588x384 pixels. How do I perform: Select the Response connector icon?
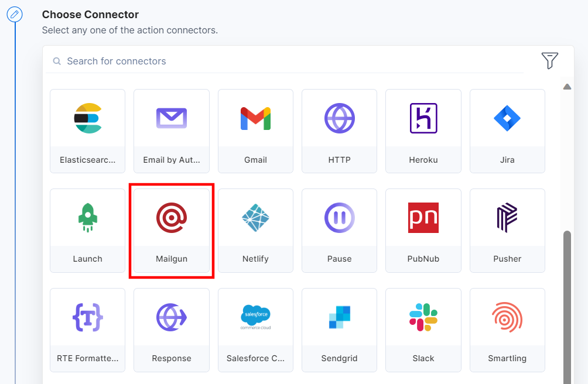172,317
